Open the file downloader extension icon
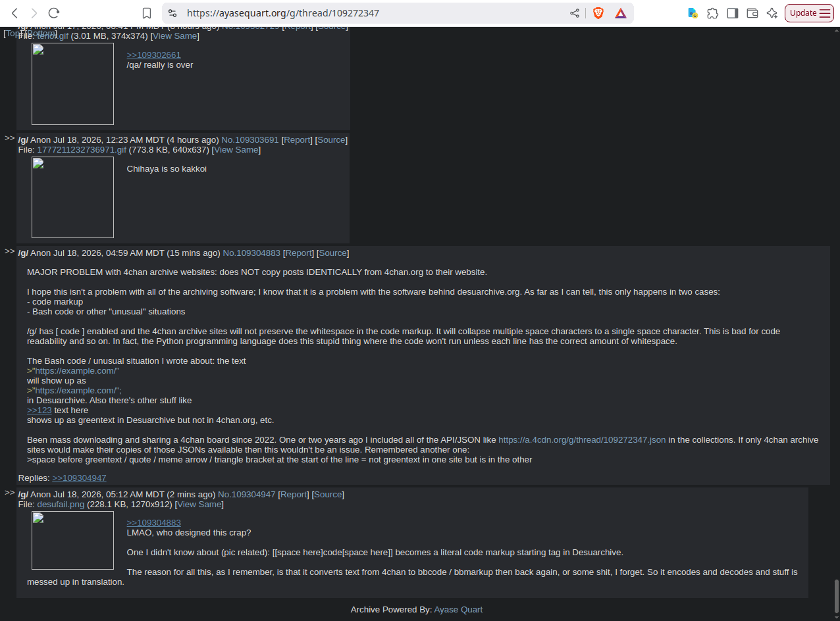The width and height of the screenshot is (840, 621). click(693, 13)
